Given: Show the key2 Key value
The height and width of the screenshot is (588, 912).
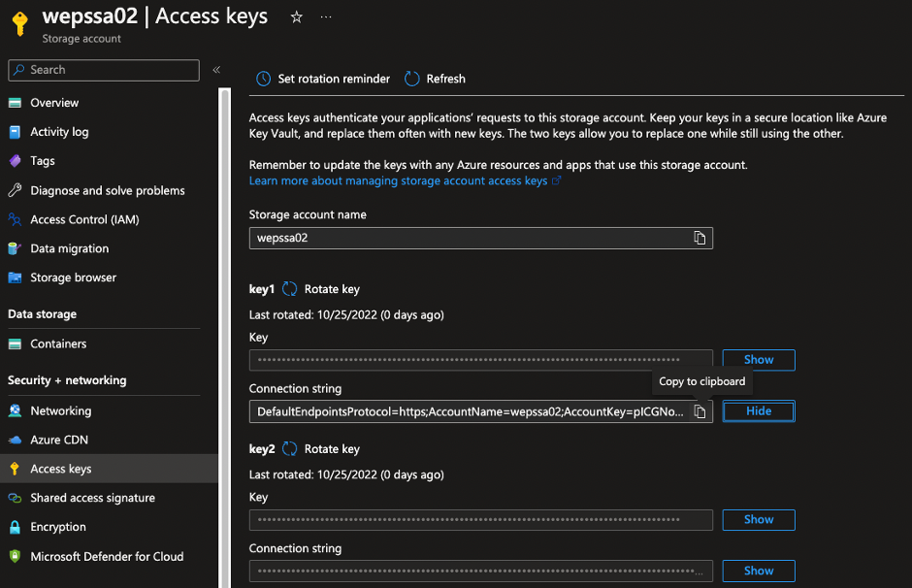Looking at the screenshot, I should tap(758, 520).
